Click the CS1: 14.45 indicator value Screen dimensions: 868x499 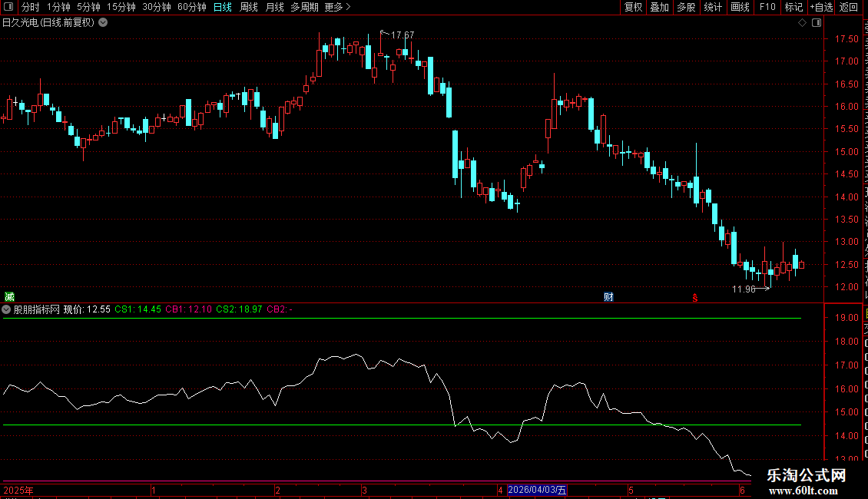pos(137,309)
